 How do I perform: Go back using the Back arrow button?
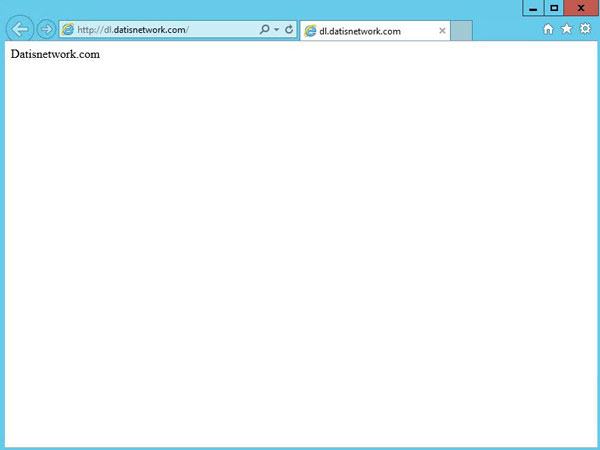coord(20,29)
